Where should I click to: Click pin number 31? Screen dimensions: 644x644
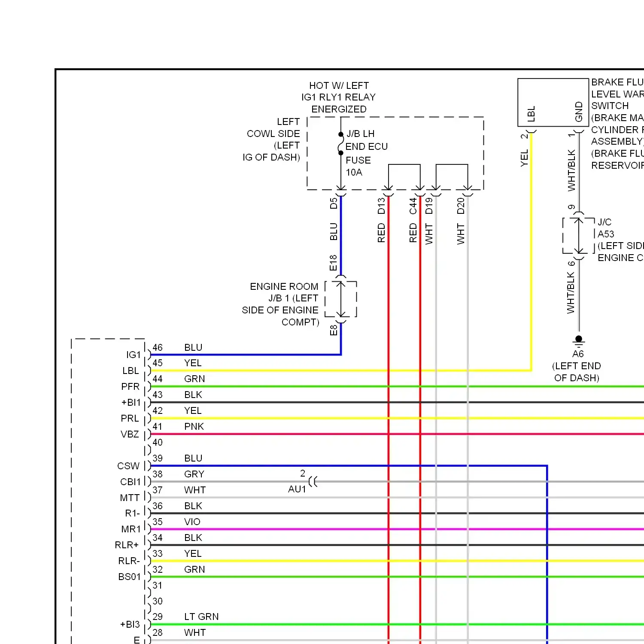click(x=158, y=585)
